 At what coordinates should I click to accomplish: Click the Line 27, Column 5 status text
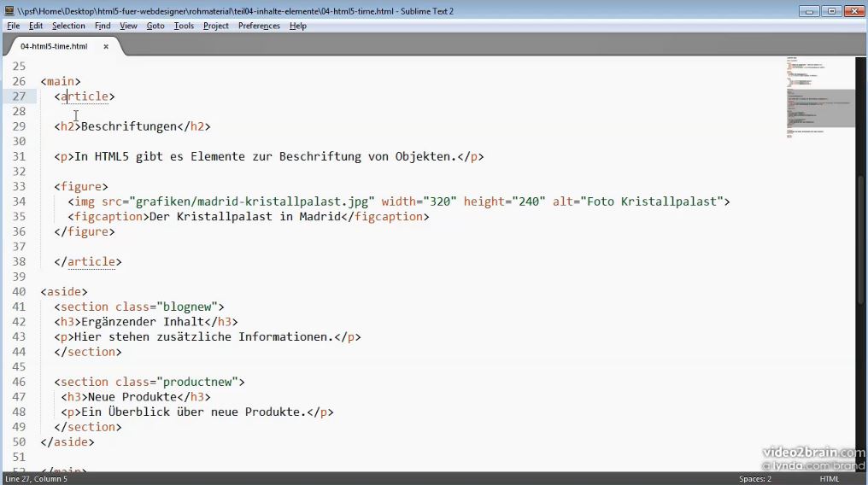(x=37, y=479)
